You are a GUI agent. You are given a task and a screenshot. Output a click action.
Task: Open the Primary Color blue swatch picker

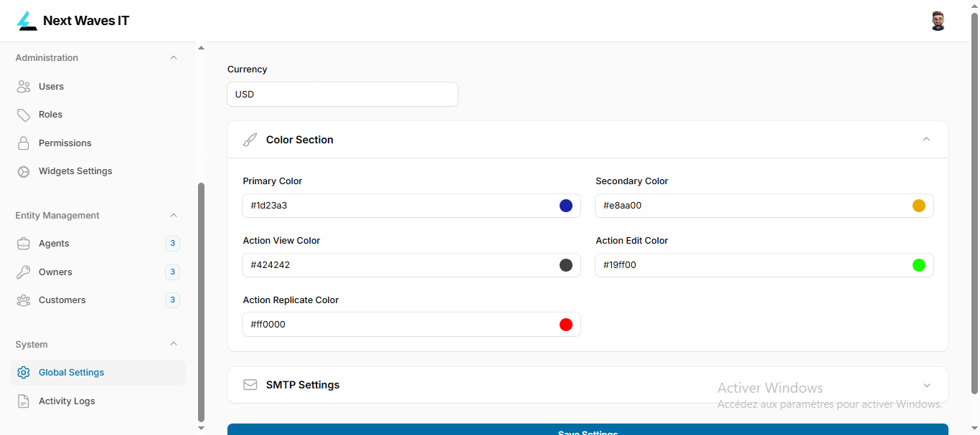click(x=566, y=206)
